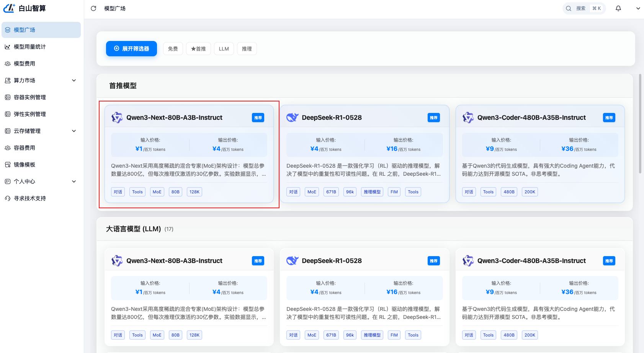Screen dimensions: 644x353
Task: Go to 容器实例管理 in the sidebar
Action: tap(30, 97)
